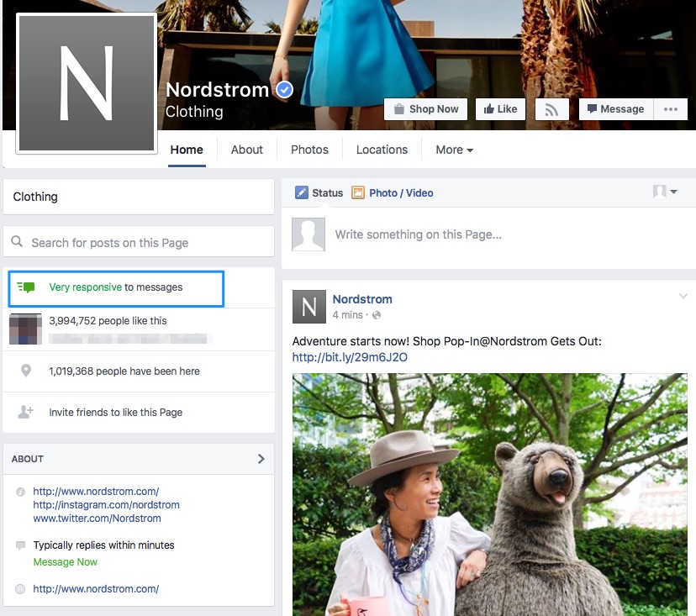Image resolution: width=696 pixels, height=616 pixels.
Task: Open the bear and woman post photo
Action: click(x=489, y=494)
